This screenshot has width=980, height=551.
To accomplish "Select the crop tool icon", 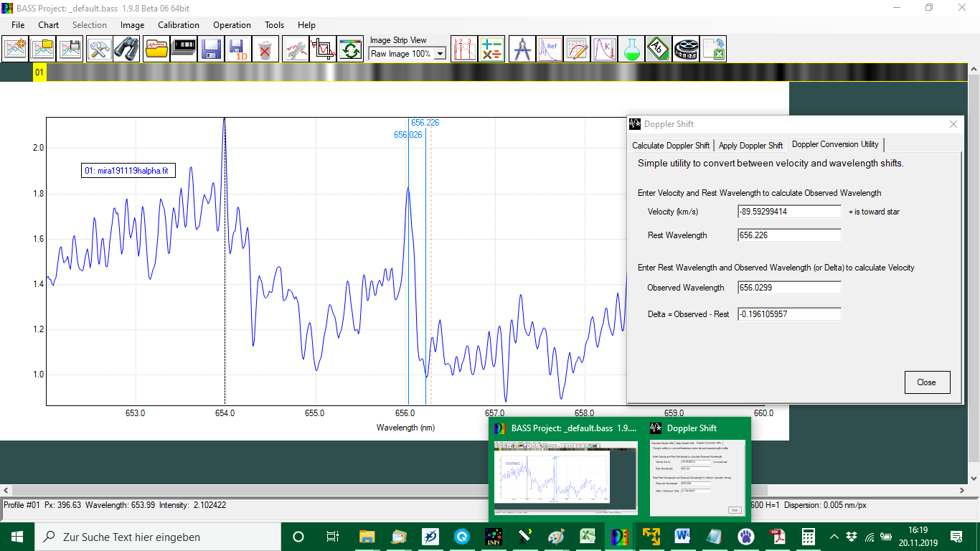I will pyautogui.click(x=323, y=49).
